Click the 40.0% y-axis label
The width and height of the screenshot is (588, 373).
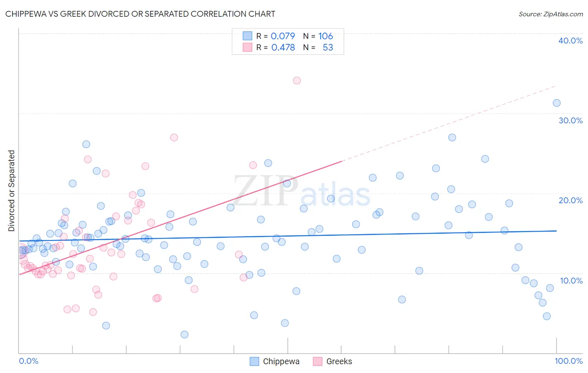click(x=570, y=41)
